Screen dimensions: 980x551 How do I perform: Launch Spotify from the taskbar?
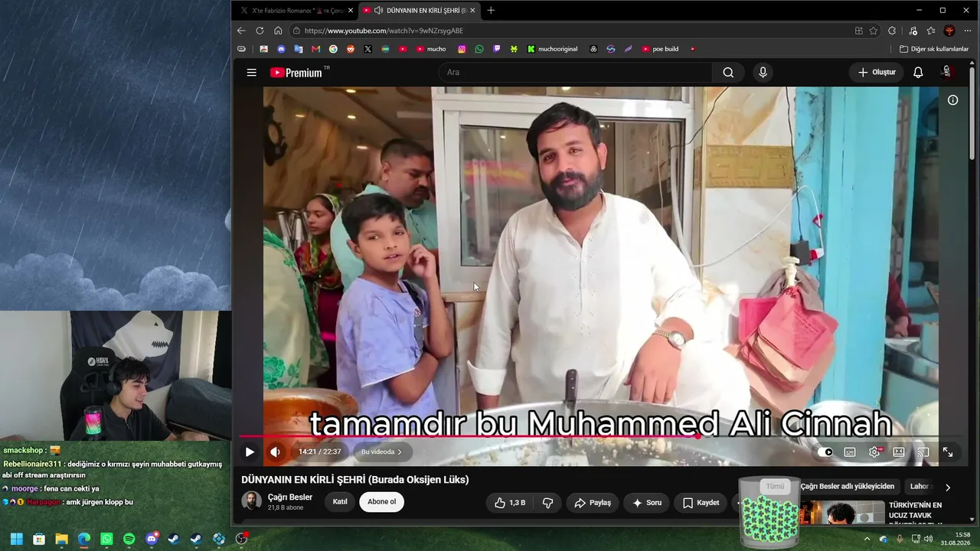click(x=129, y=539)
